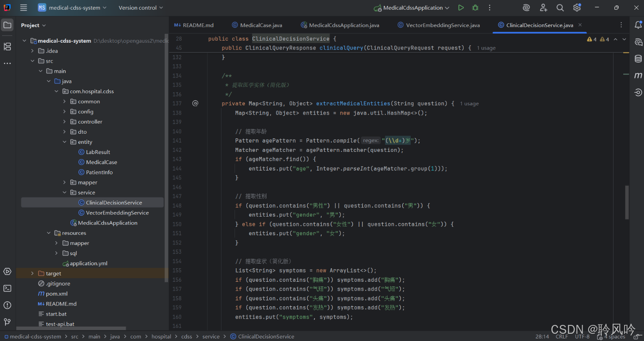Viewport: 644px width, 341px height.
Task: Open editor tabs options kebab menu
Action: tap(621, 25)
